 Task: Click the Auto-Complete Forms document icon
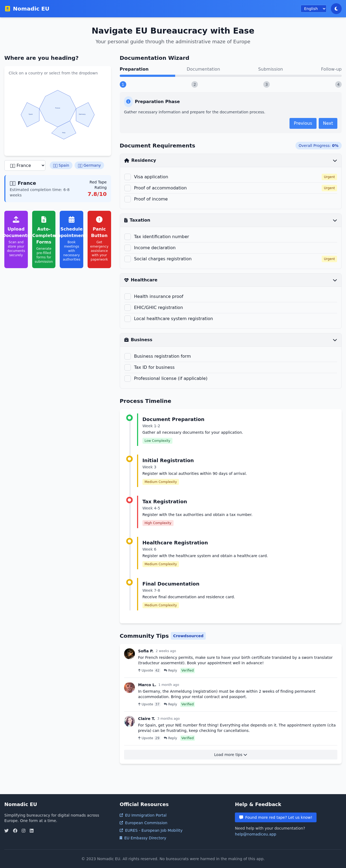coord(44,220)
